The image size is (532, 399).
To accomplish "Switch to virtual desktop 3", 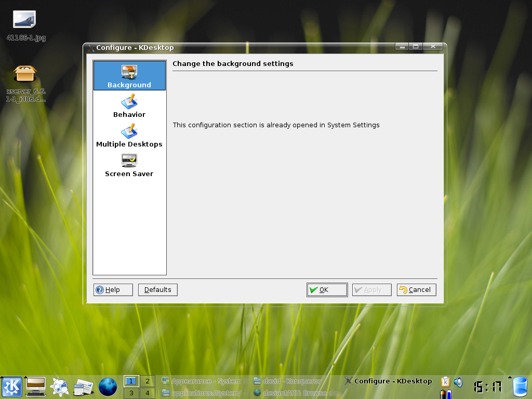I will click(x=131, y=393).
